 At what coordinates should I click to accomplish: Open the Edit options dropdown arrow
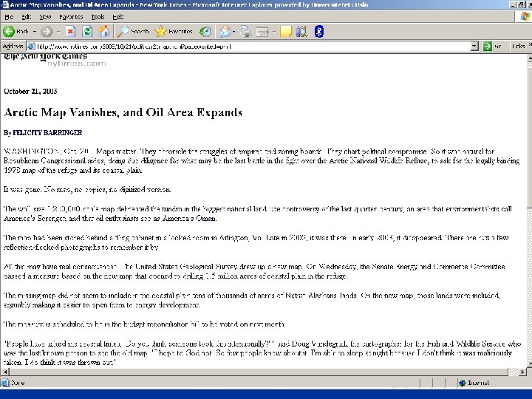274,32
